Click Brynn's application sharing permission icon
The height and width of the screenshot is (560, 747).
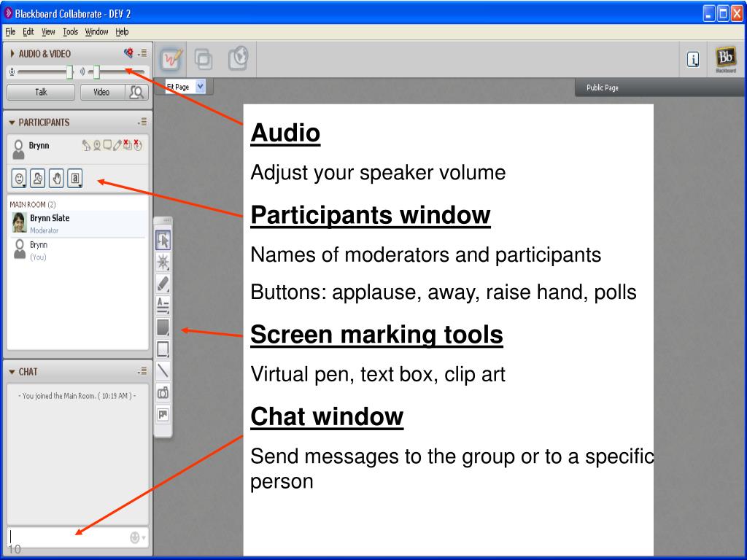coord(128,145)
